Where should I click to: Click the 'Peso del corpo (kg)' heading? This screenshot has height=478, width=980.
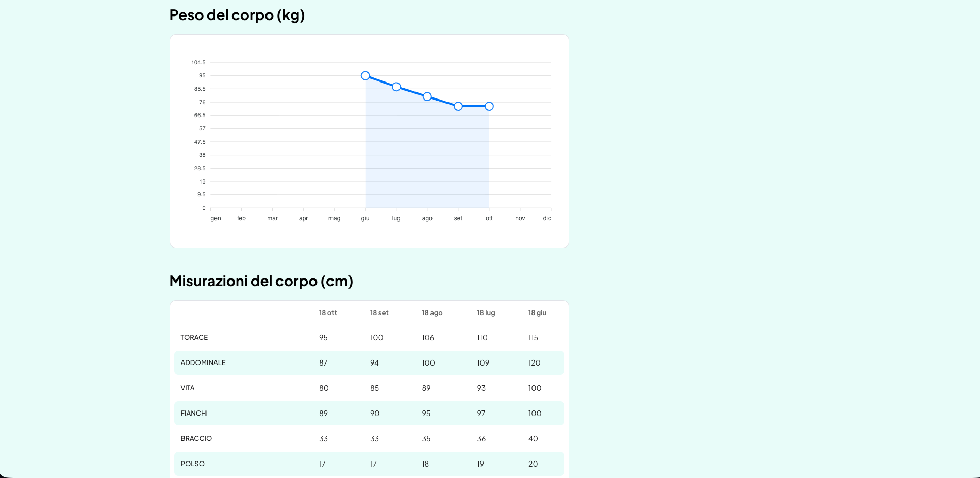pyautogui.click(x=237, y=15)
